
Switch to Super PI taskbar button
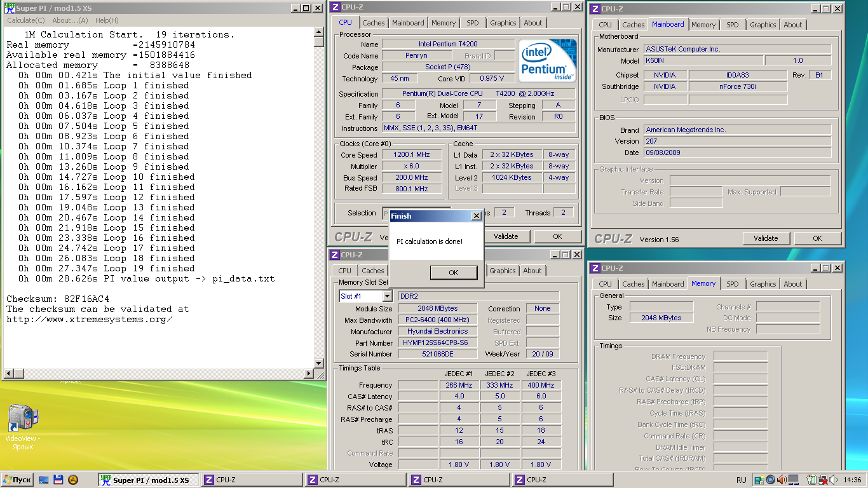pyautogui.click(x=147, y=480)
